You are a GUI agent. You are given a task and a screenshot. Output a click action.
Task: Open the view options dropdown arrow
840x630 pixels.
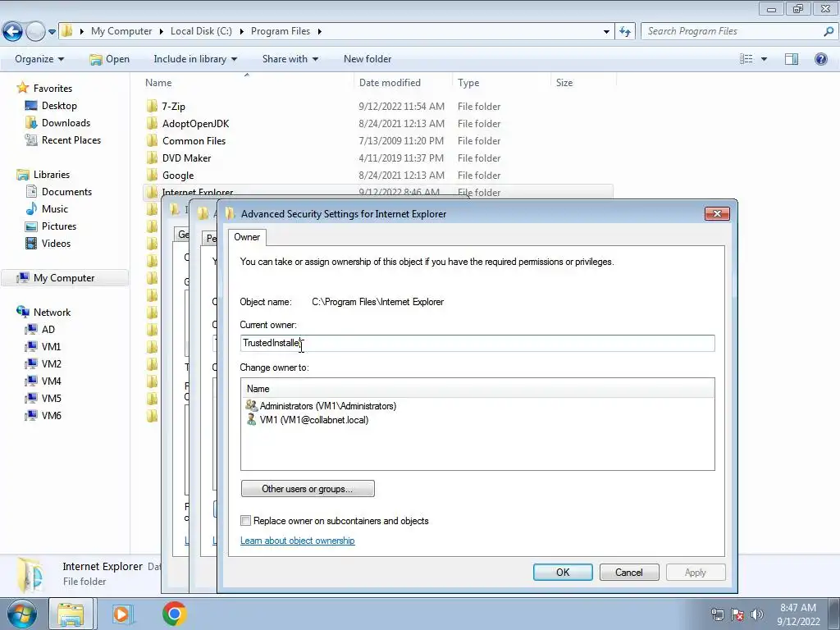pyautogui.click(x=764, y=59)
